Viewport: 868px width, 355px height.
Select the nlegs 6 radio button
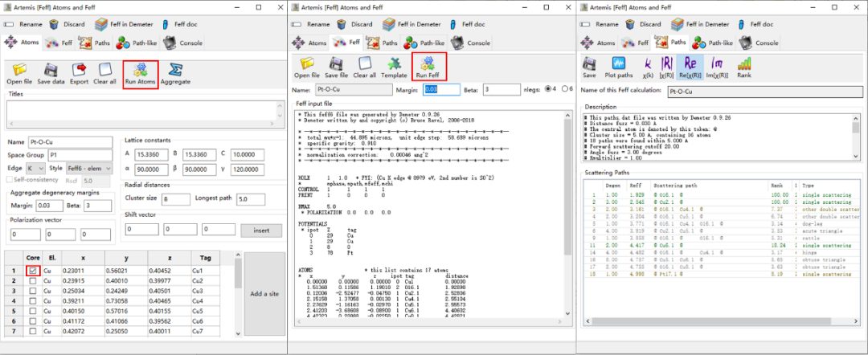click(x=565, y=89)
